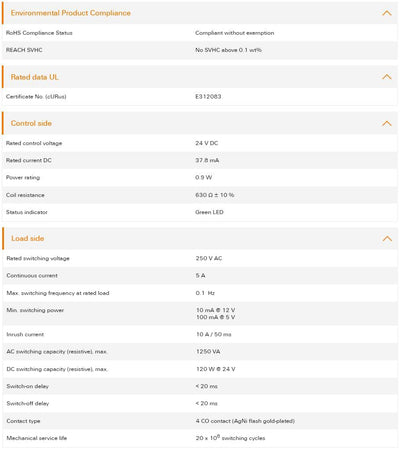Click the Control side heading
400x451 pixels.
(x=31, y=123)
